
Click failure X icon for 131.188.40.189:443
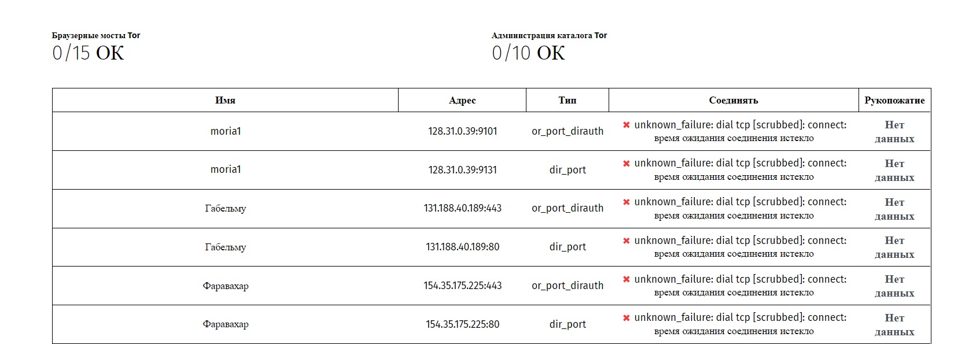point(626,202)
